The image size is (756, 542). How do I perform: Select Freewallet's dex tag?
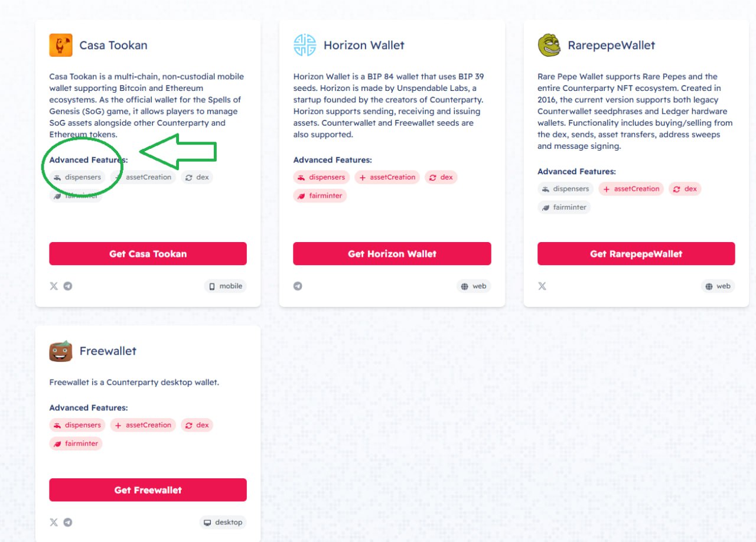click(x=196, y=425)
